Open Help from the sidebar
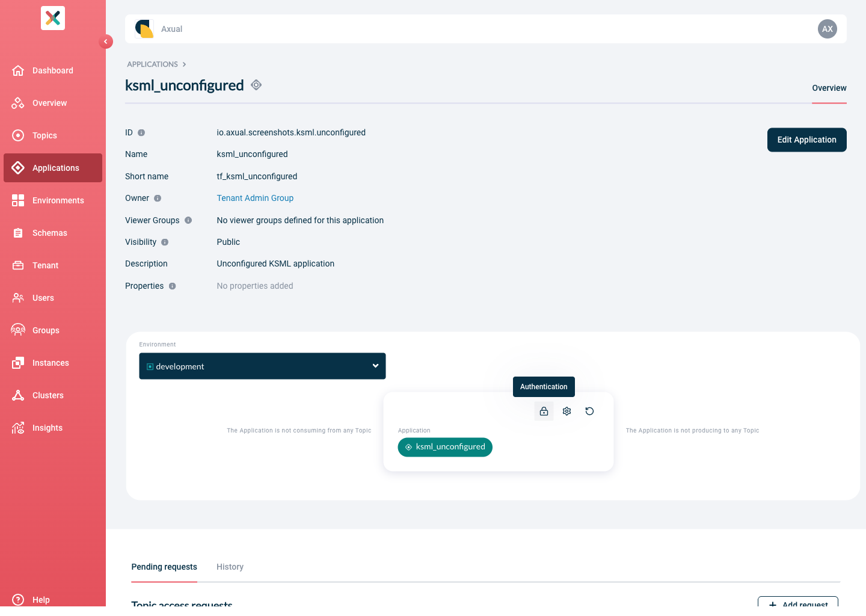 tap(53, 600)
